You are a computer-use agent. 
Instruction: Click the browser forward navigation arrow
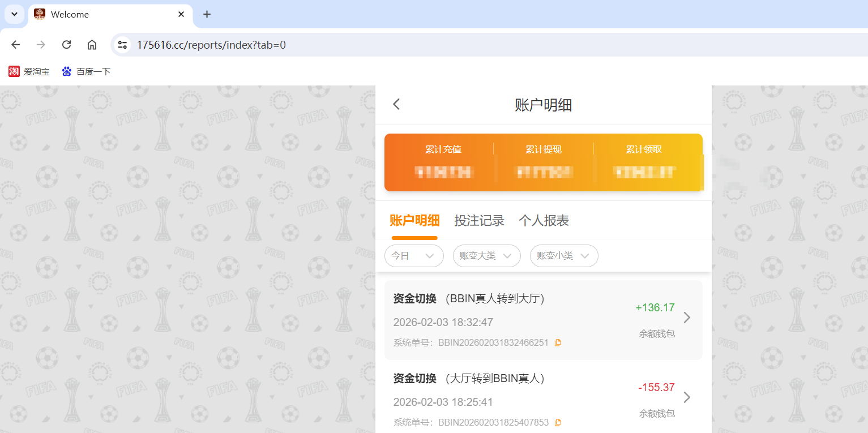point(41,44)
